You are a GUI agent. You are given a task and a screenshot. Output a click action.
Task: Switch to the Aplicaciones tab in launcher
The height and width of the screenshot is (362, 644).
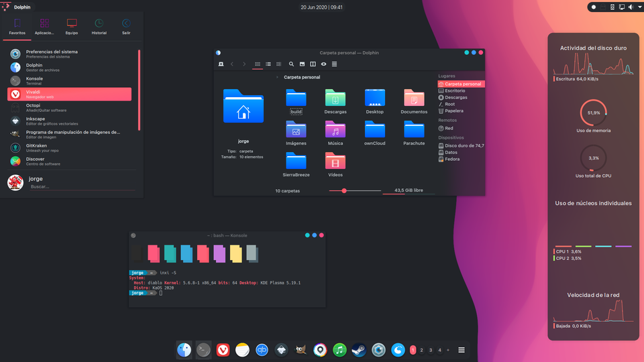[x=44, y=26]
